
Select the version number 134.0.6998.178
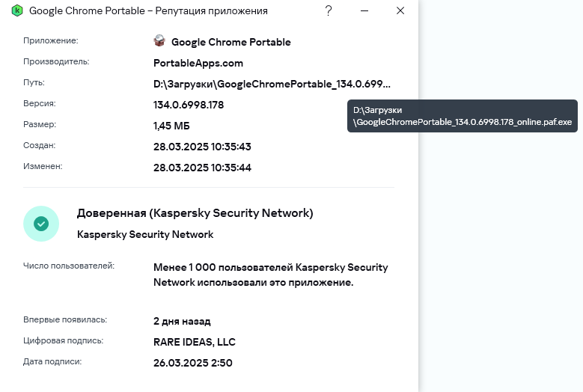coord(189,105)
